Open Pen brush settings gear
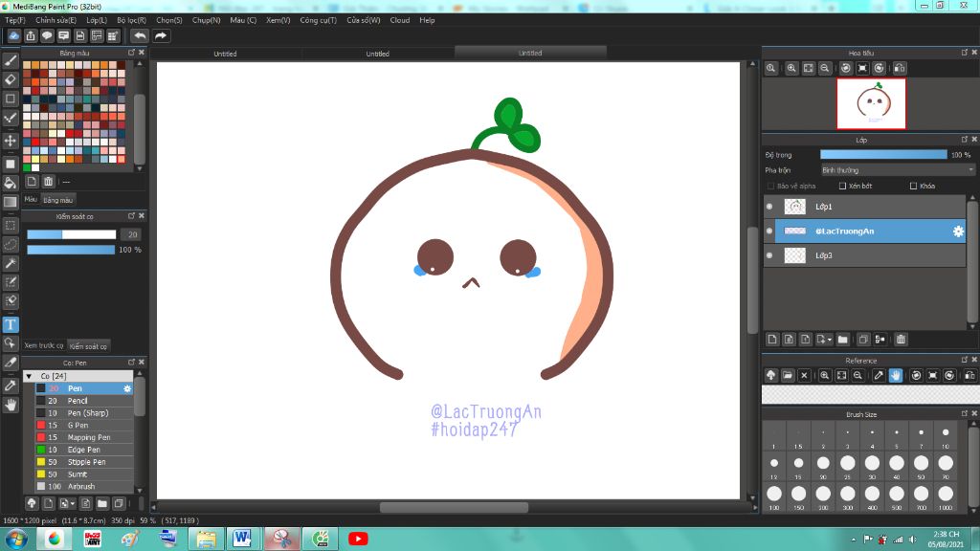This screenshot has height=551, width=980. pos(127,388)
